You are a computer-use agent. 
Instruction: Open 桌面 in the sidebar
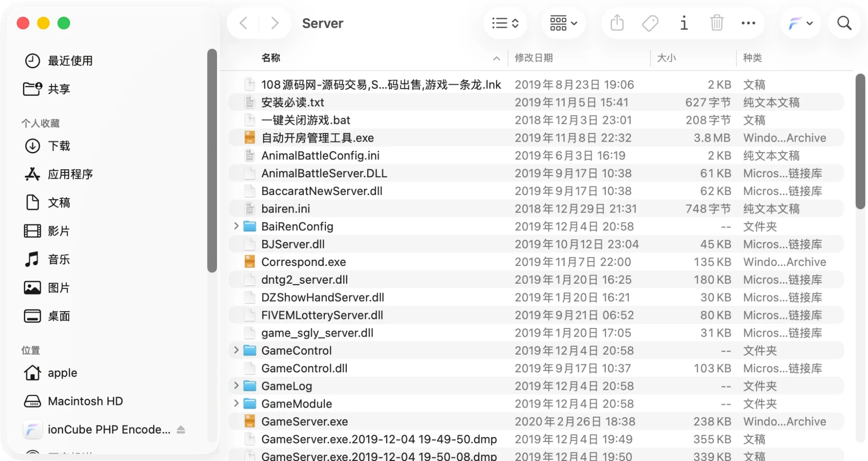pyautogui.click(x=47, y=316)
